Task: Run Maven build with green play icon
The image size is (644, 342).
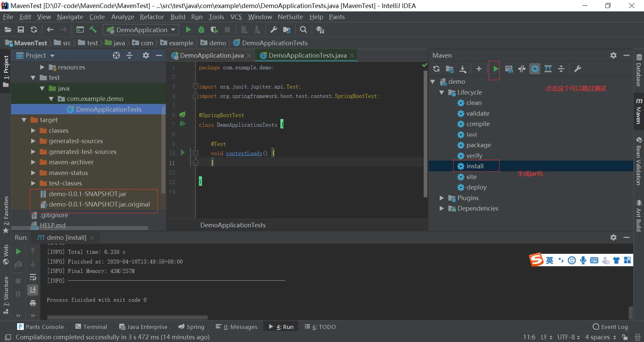Action: tap(495, 69)
